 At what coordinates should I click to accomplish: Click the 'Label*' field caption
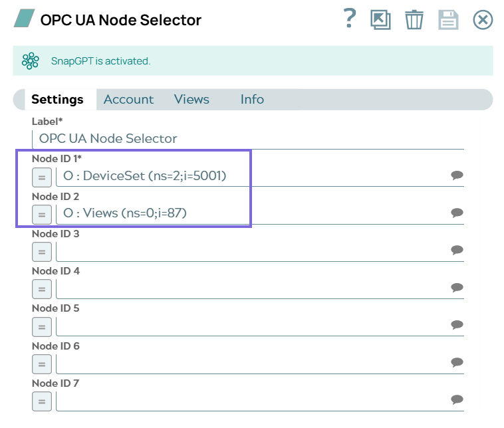[x=47, y=122]
